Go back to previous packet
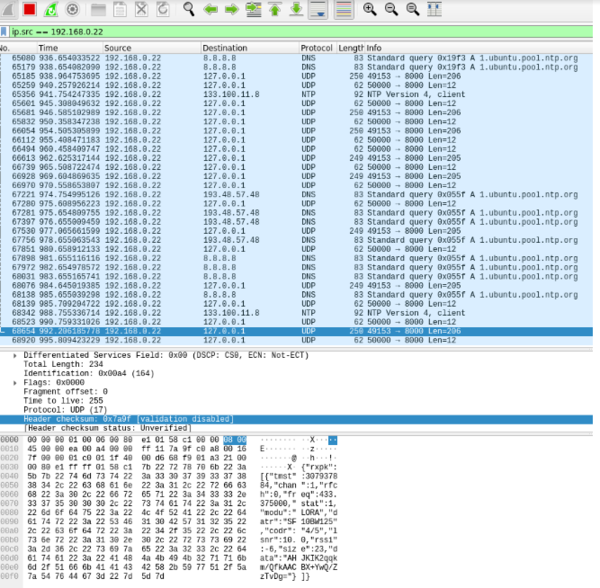The width and height of the screenshot is (600, 588). click(210, 9)
